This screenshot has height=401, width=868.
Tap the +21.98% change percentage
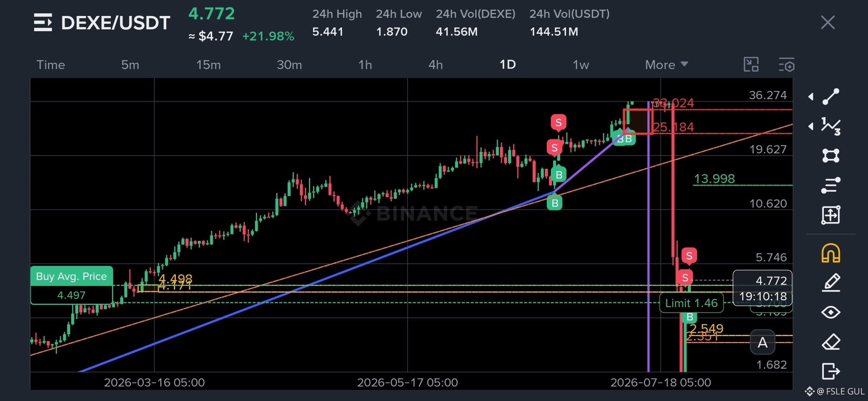click(268, 36)
